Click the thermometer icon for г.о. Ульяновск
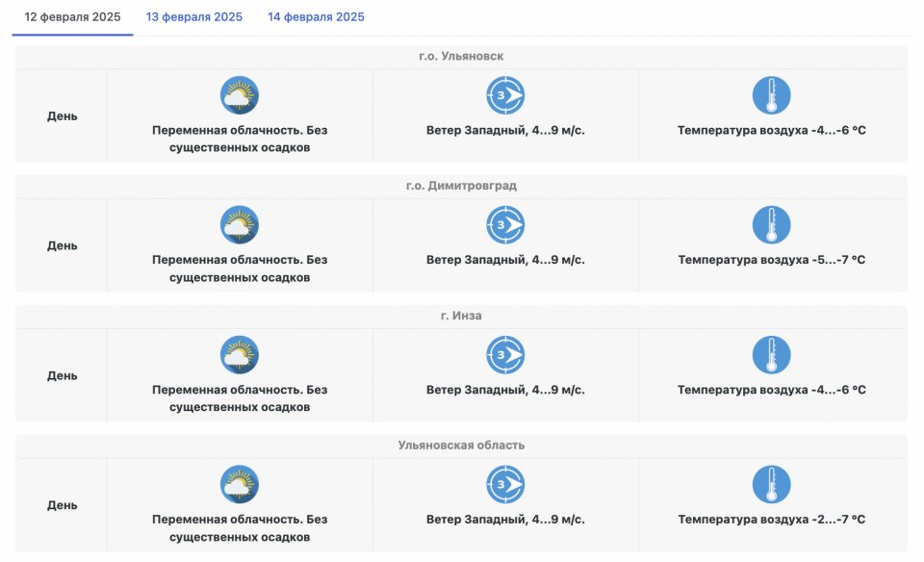The image size is (924, 562). pyautogui.click(x=771, y=96)
